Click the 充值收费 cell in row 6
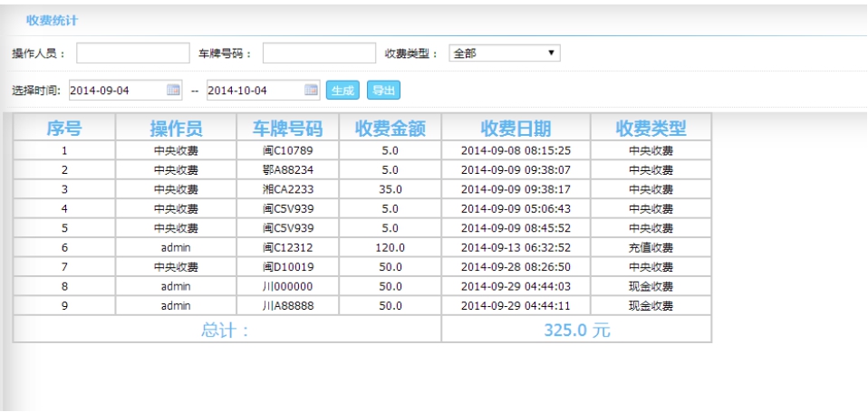868x412 pixels. tap(651, 247)
